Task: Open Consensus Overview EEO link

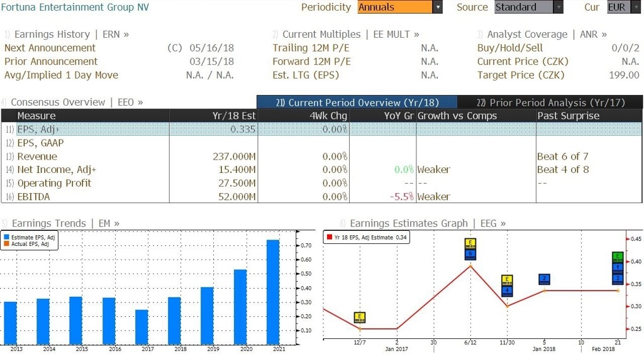Action: coord(76,102)
